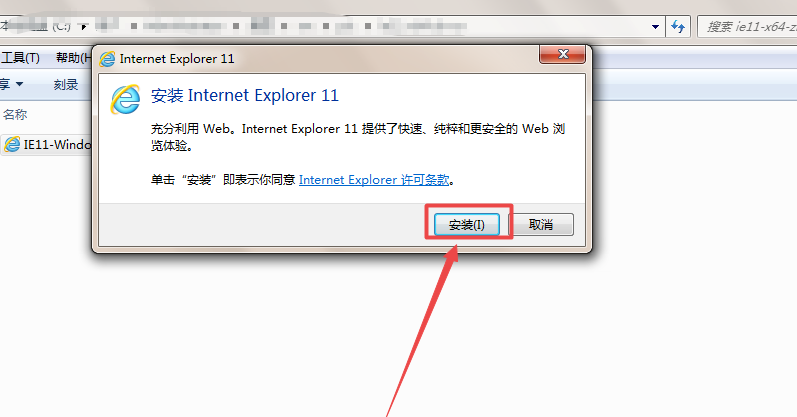The image size is (797, 417).
Task: Expand the breadcrumb arrow after (C:) in address bar
Action: [x=84, y=26]
